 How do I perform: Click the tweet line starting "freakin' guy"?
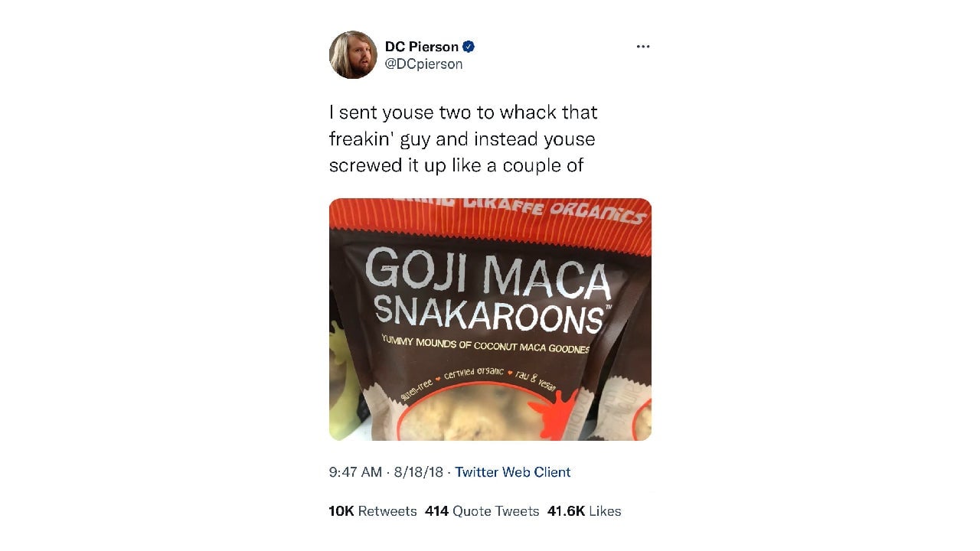point(462,139)
